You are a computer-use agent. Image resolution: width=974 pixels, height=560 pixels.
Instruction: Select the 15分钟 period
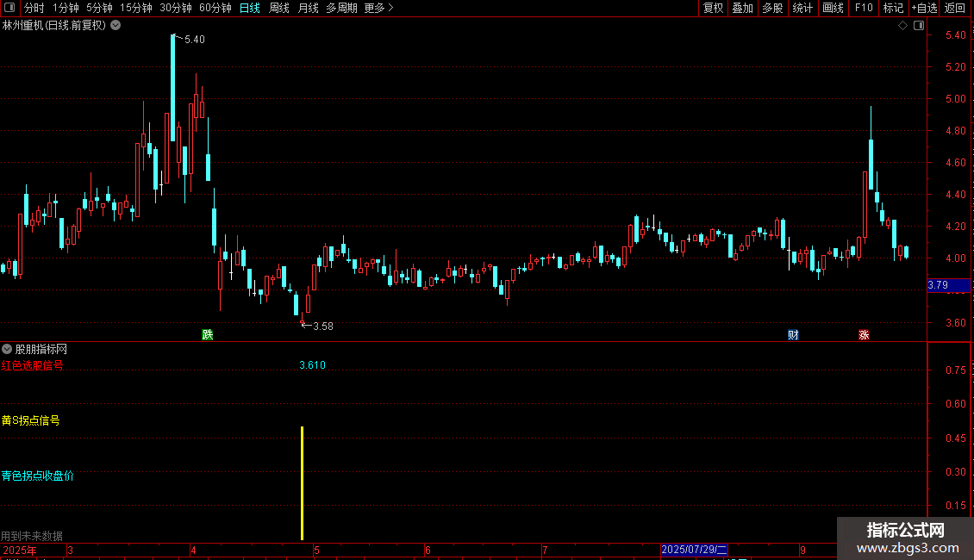coord(136,8)
